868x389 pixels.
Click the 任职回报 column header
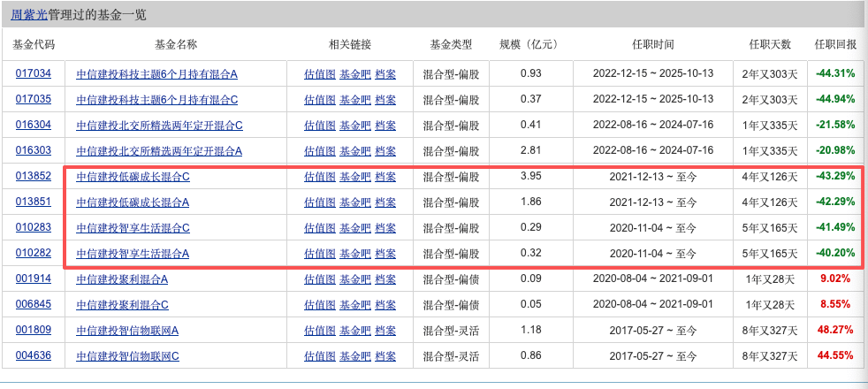tap(835, 44)
